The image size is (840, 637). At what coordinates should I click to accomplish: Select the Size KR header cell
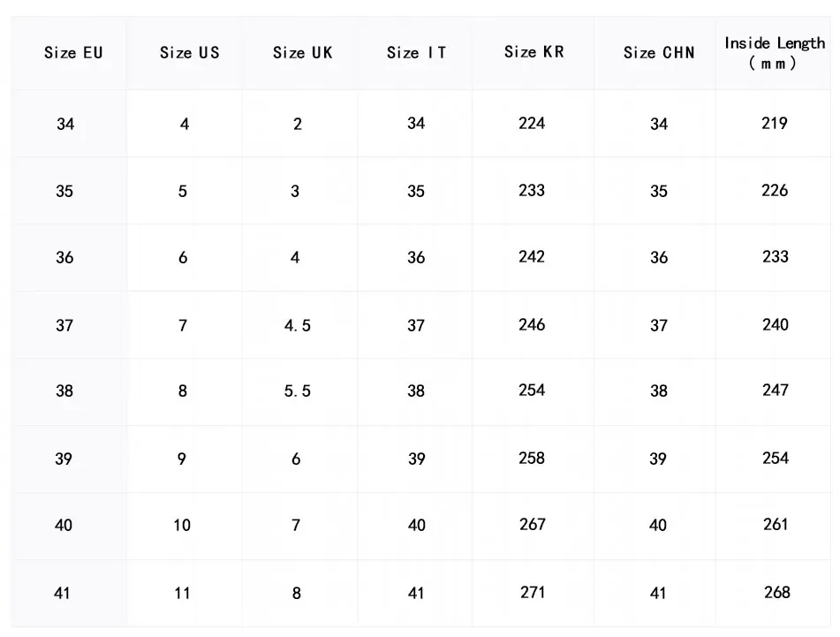click(x=534, y=52)
